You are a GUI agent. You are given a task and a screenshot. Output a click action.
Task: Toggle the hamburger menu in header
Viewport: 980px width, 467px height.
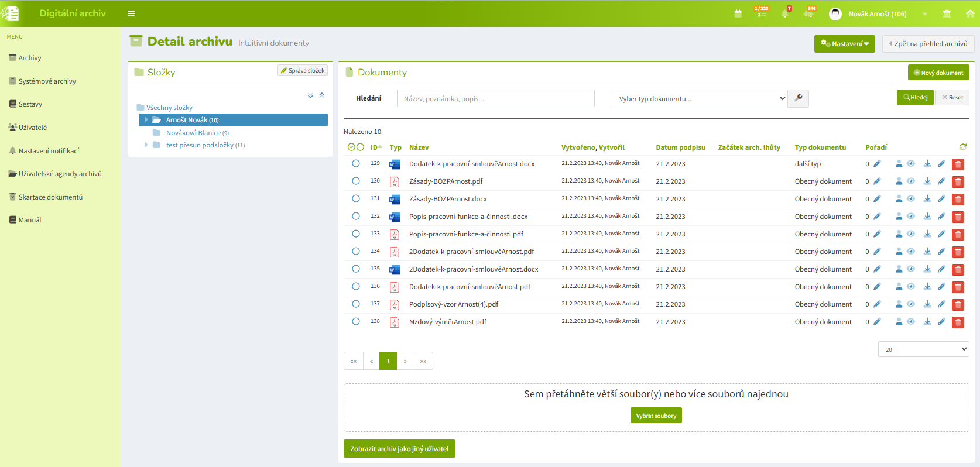click(131, 13)
